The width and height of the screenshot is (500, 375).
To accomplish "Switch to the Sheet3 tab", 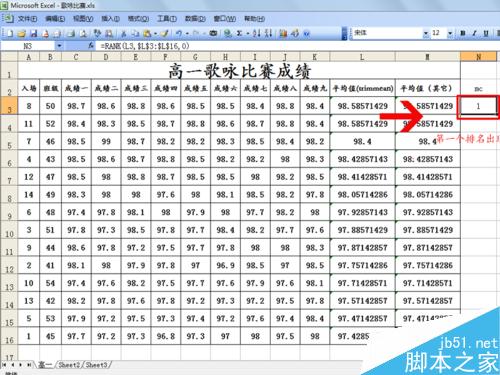I will tap(96, 365).
